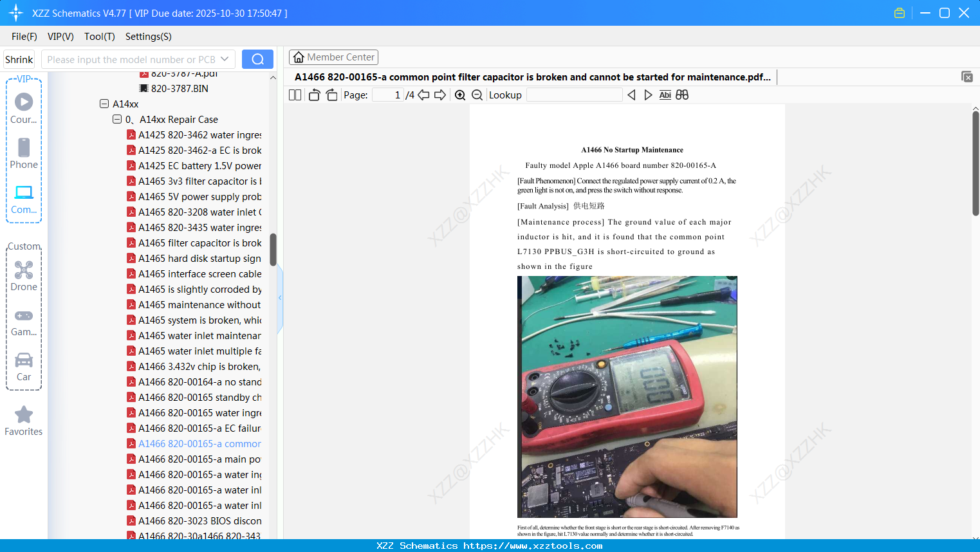Open the Settings(S) menu
The image size is (980, 552).
point(149,37)
